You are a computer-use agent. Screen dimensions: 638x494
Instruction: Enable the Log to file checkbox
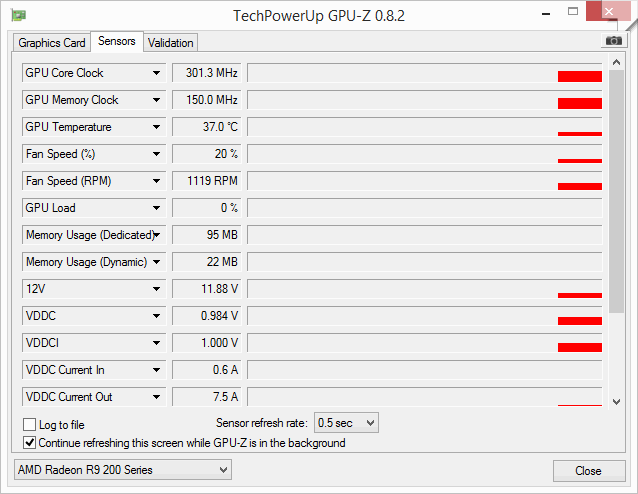point(30,424)
